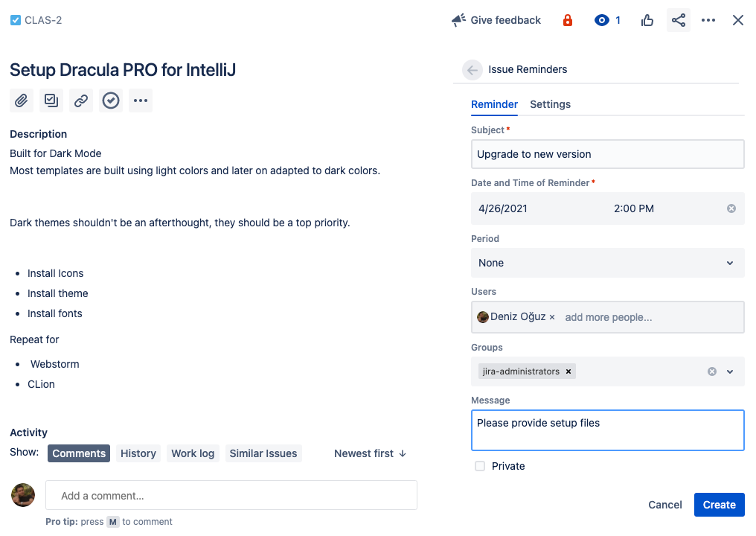
Task: Expand the Groups dropdown chevron
Action: (x=730, y=371)
